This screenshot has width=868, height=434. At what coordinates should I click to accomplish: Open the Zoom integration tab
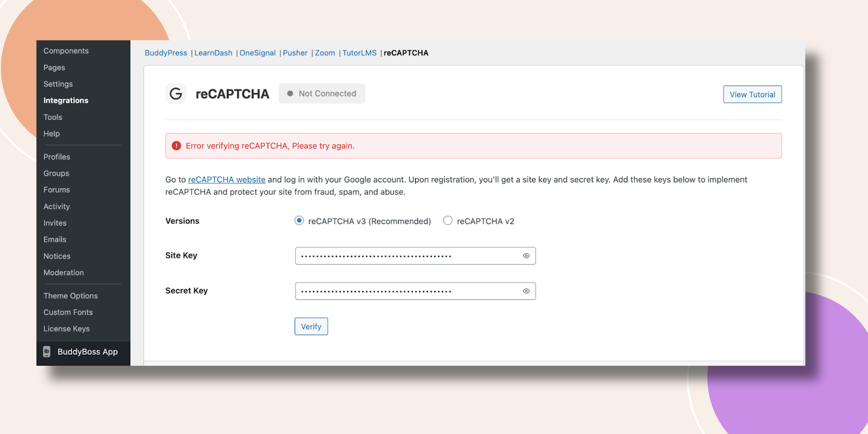pos(325,53)
